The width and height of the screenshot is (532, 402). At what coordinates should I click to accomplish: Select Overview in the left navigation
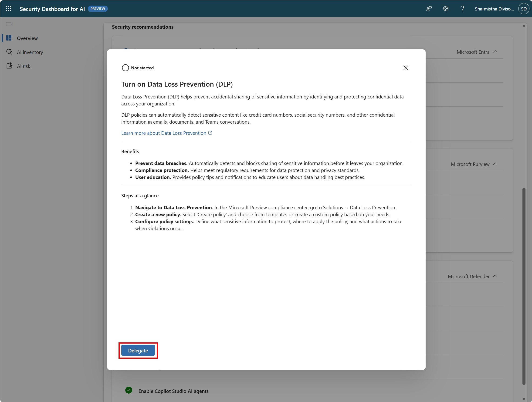(27, 38)
